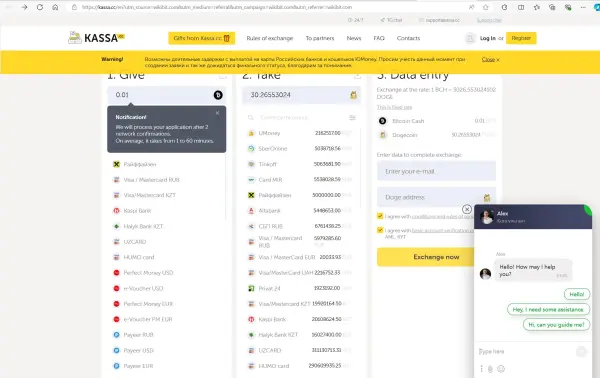Toggle the agree with account verification checkbox
Image resolution: width=600 pixels, height=378 pixels.
(380, 230)
